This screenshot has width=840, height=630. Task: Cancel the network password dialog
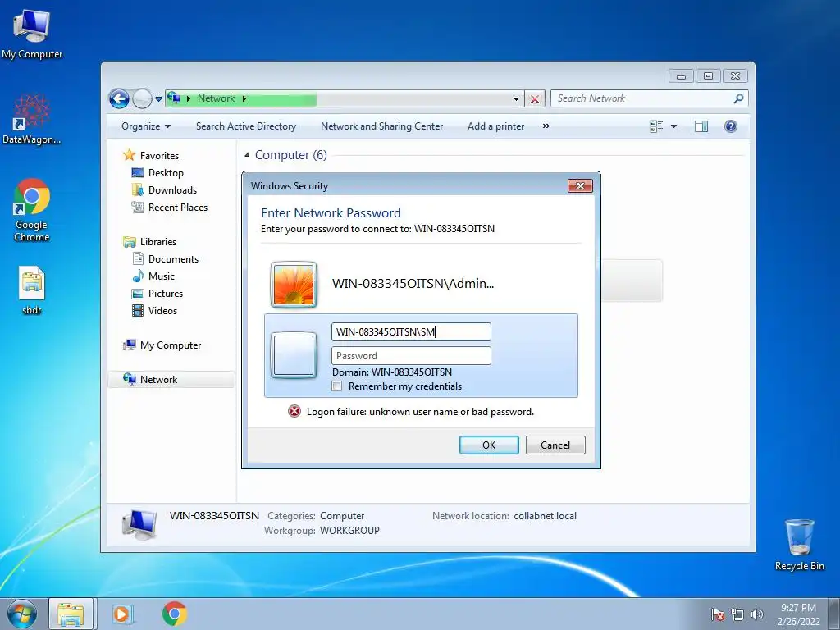[x=555, y=445]
